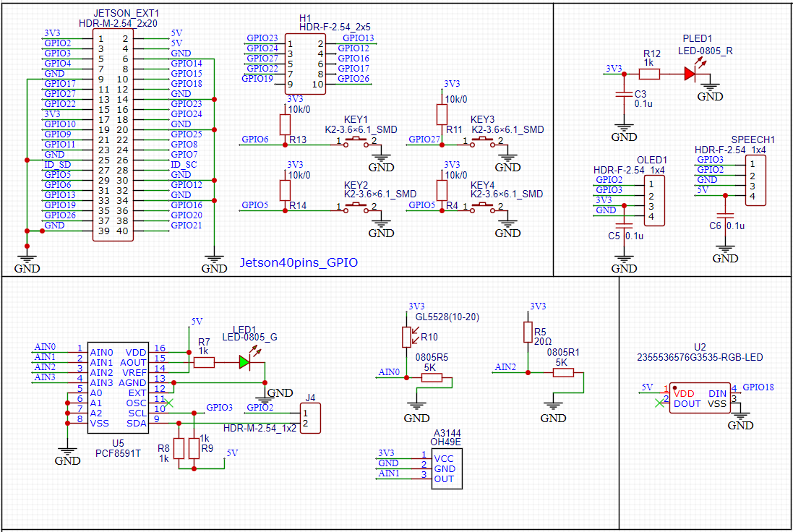Screen dimensions: 793x532
Task: Select the U2 RGB-LED chip body
Action: click(700, 398)
